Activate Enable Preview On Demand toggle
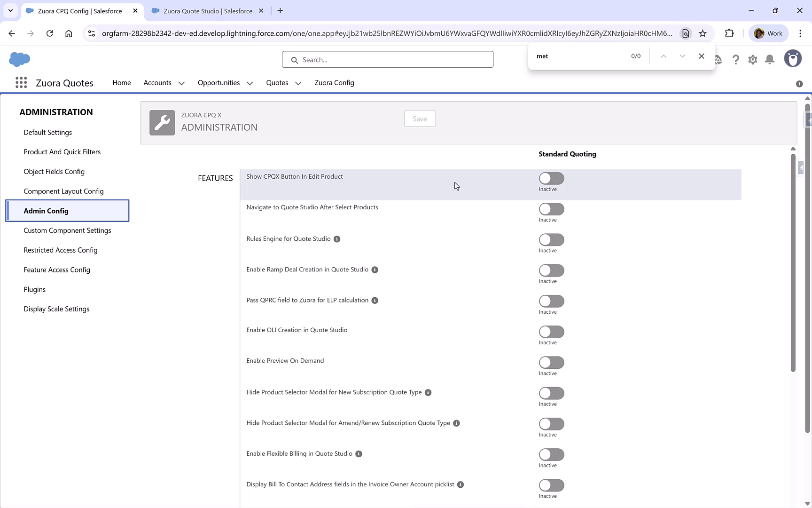This screenshot has height=508, width=812. (551, 363)
